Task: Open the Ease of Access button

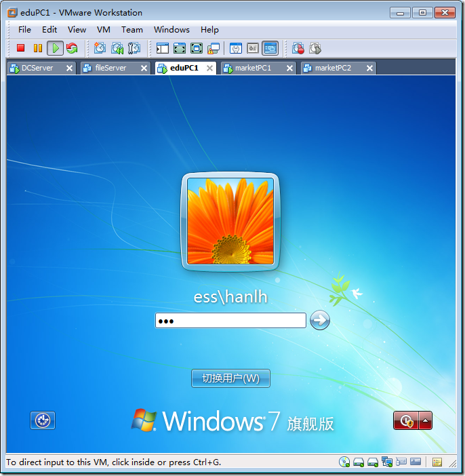Action: (x=43, y=420)
